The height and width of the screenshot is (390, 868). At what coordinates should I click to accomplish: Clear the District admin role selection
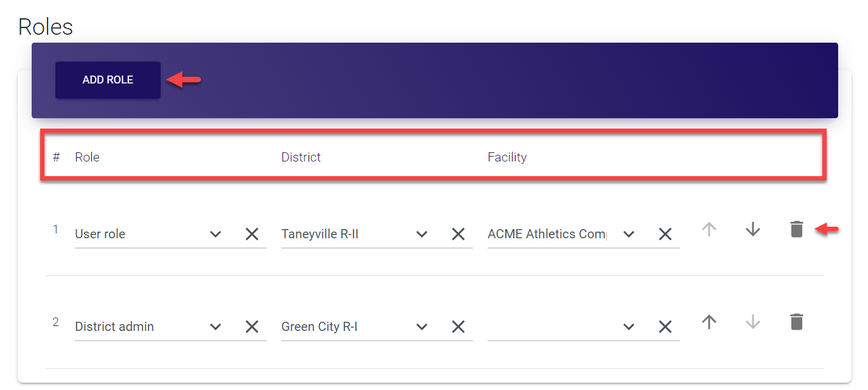pyautogui.click(x=252, y=327)
